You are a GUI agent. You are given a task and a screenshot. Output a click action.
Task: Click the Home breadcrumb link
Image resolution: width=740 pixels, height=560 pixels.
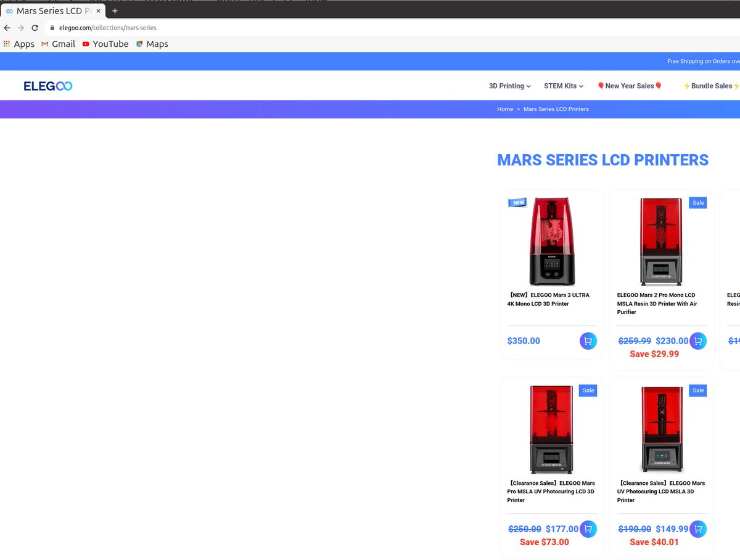coord(505,109)
